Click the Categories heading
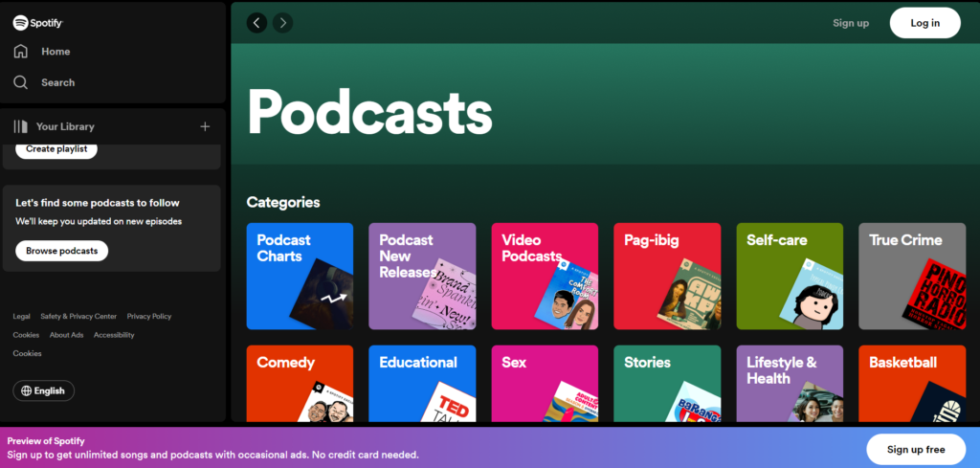The width and height of the screenshot is (980, 468). pos(283,203)
